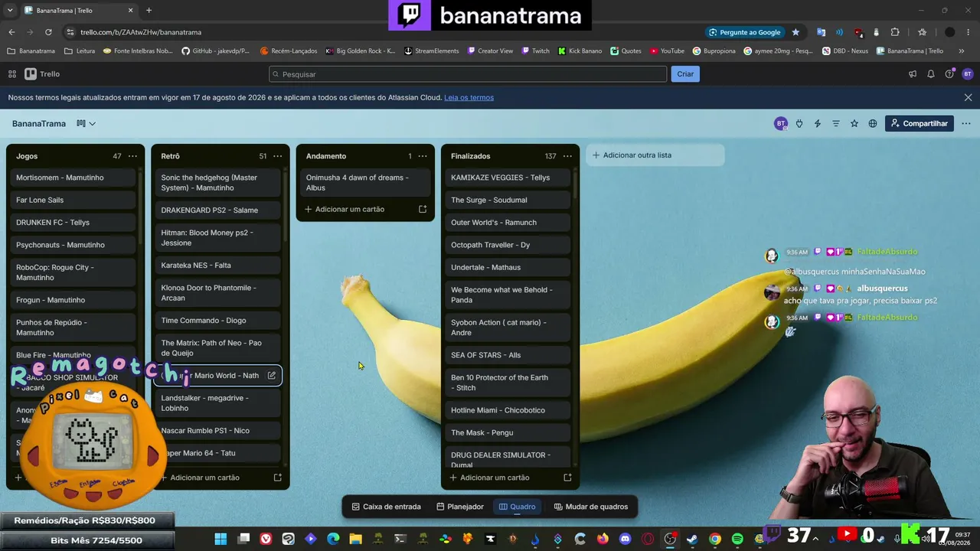Open Spotify from the taskbar
The image size is (980, 551).
click(x=737, y=539)
